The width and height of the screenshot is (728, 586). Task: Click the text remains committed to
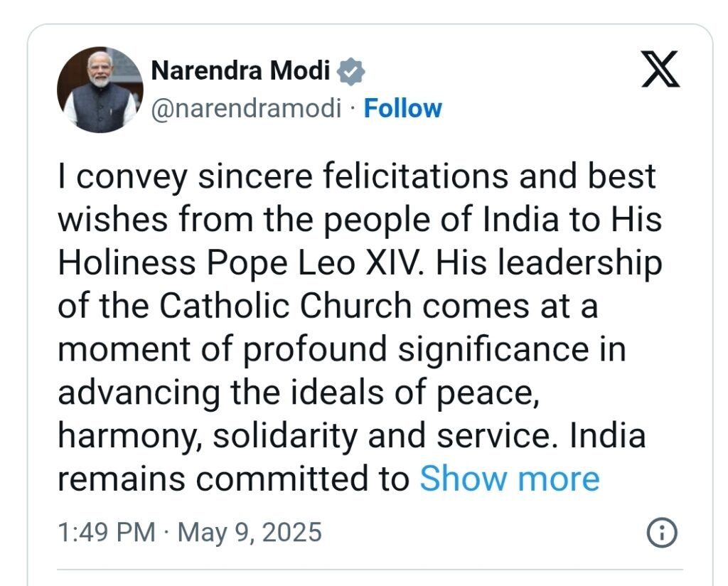click(x=233, y=479)
